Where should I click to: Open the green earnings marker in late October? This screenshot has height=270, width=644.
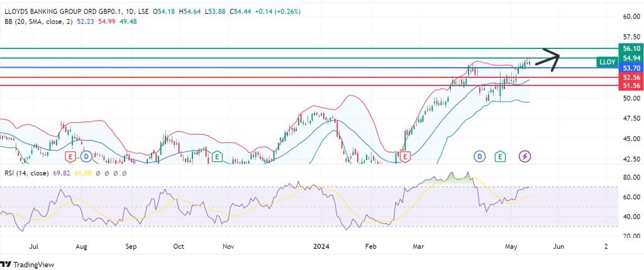click(x=217, y=156)
